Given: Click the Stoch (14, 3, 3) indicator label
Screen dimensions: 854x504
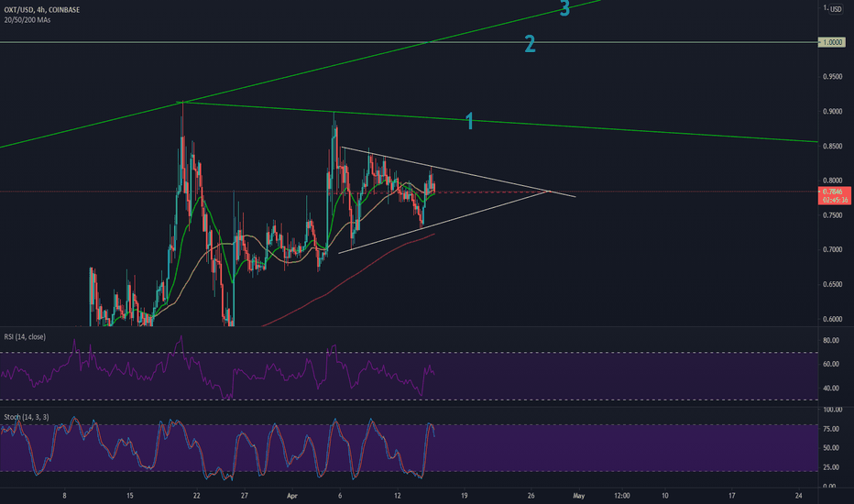Looking at the screenshot, I should (27, 417).
